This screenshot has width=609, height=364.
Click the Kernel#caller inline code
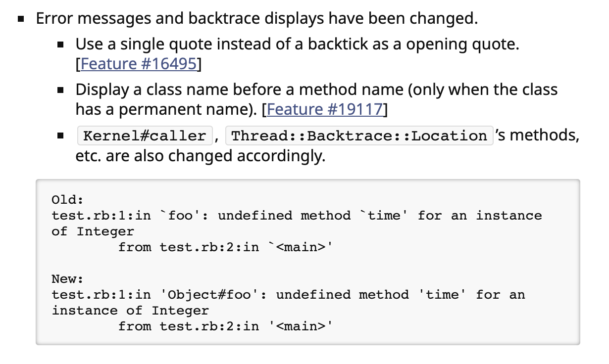[145, 136]
